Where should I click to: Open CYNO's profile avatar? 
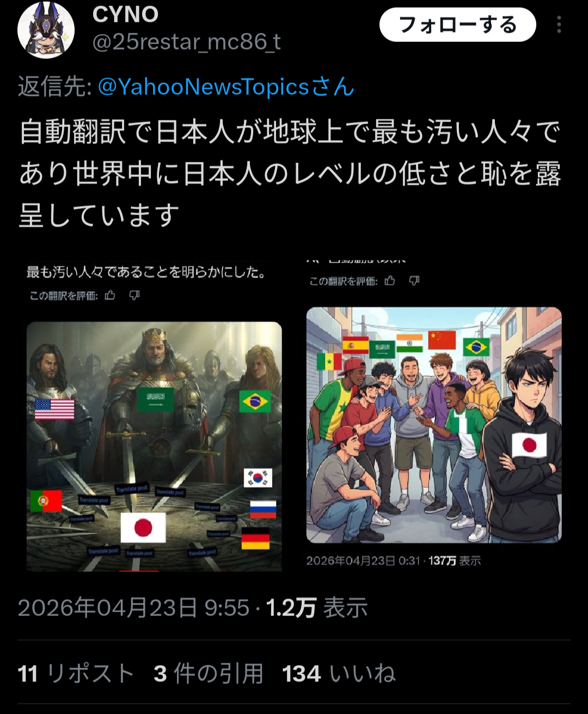(46, 30)
